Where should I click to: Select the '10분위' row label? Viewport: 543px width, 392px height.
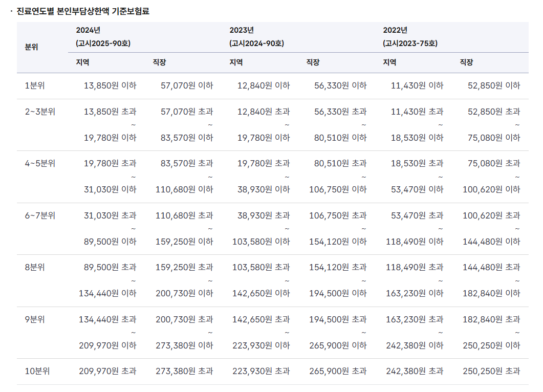pos(37,371)
